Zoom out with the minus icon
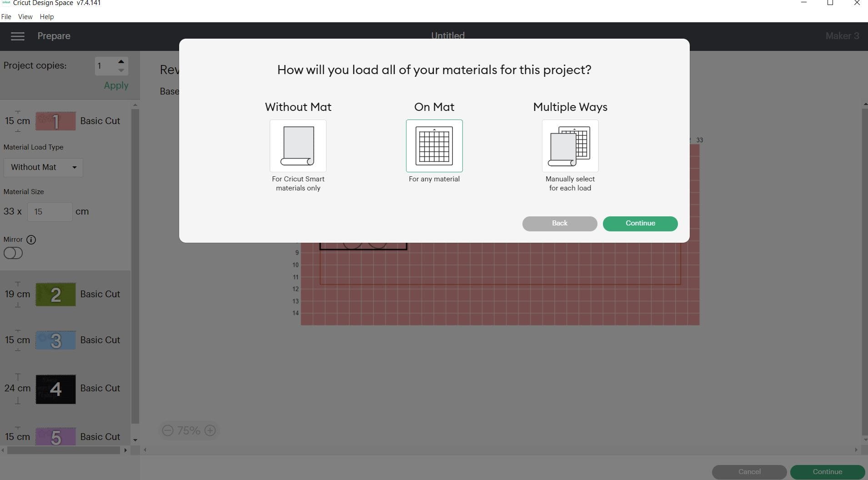Screen dimensions: 868x480 pos(168,430)
